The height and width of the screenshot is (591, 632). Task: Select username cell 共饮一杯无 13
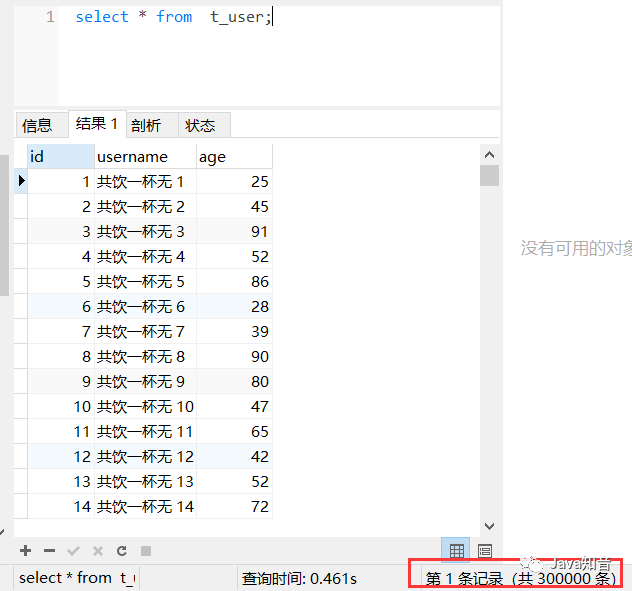(x=146, y=481)
